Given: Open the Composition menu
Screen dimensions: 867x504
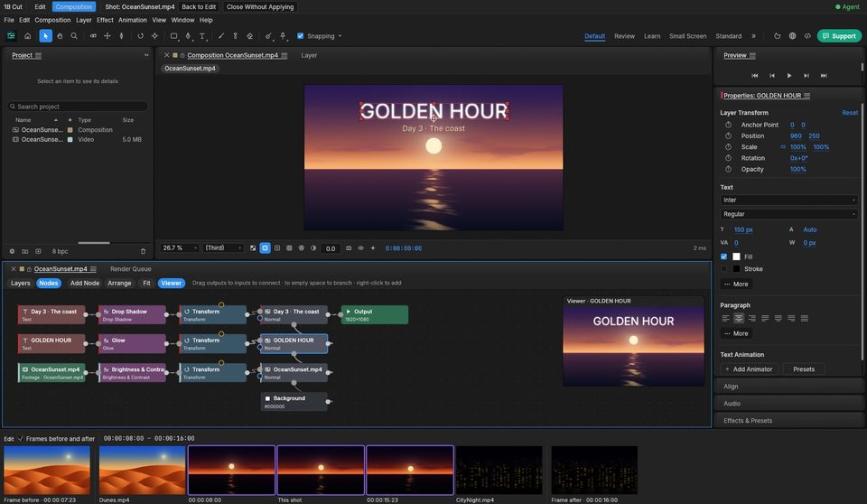Looking at the screenshot, I should pos(52,20).
